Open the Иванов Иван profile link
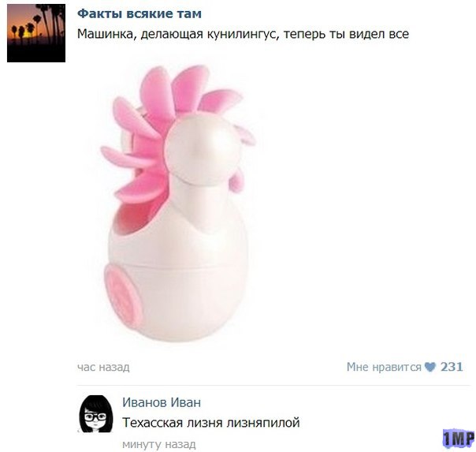 (x=162, y=402)
